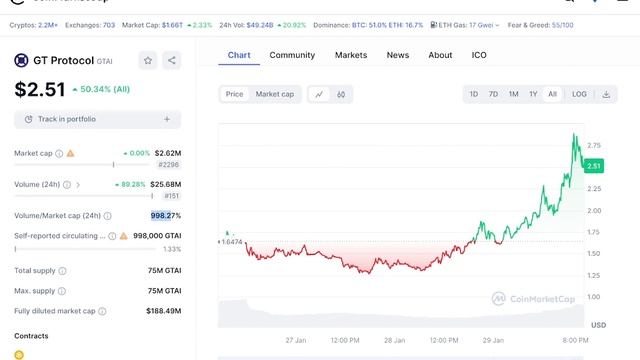The width and height of the screenshot is (640, 360).
Task: Open the Markets tab
Action: [351, 55]
